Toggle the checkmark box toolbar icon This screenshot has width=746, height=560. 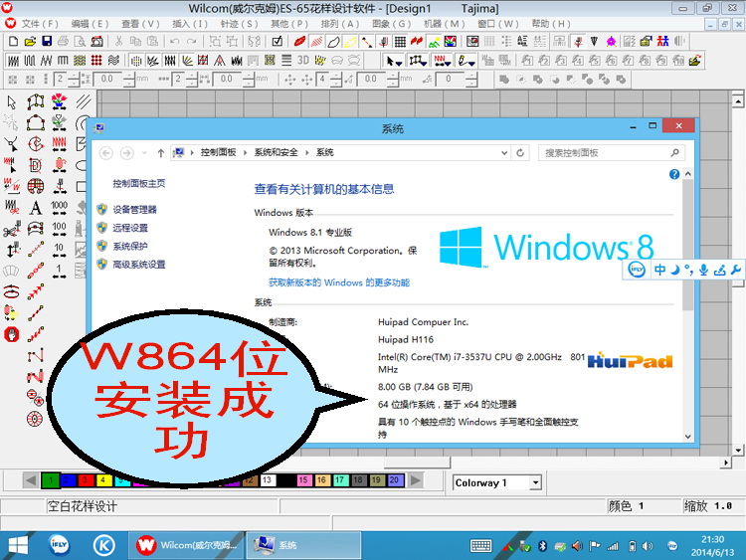pyautogui.click(x=277, y=42)
